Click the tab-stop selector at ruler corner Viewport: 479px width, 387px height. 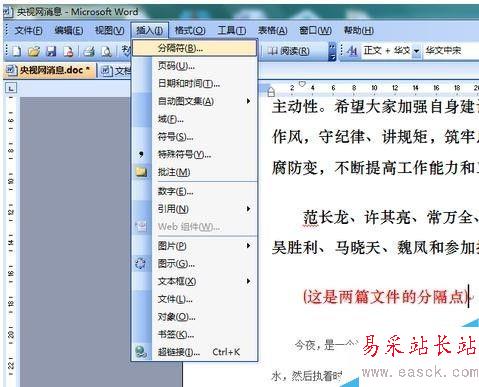[11, 88]
